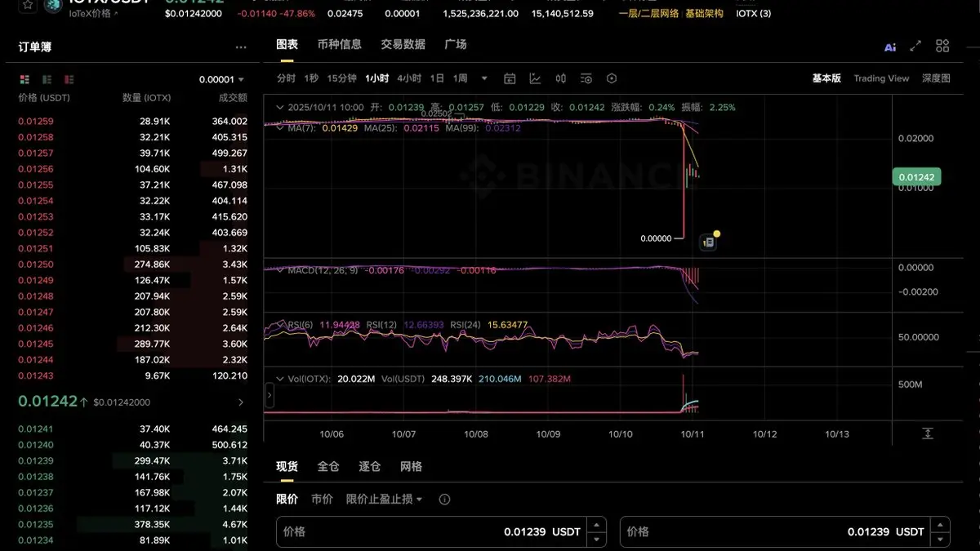Click the side panel expand arrow left of chart
This screenshot has height=551, width=980.
click(x=269, y=396)
